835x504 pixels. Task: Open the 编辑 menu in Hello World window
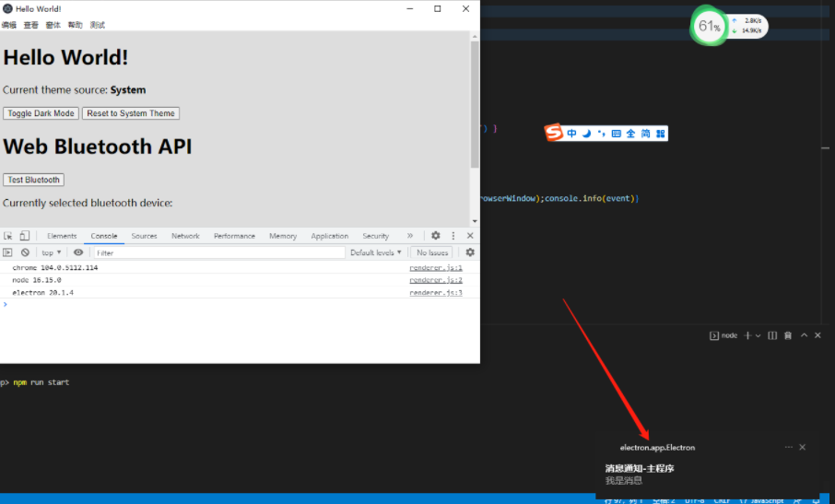click(9, 25)
